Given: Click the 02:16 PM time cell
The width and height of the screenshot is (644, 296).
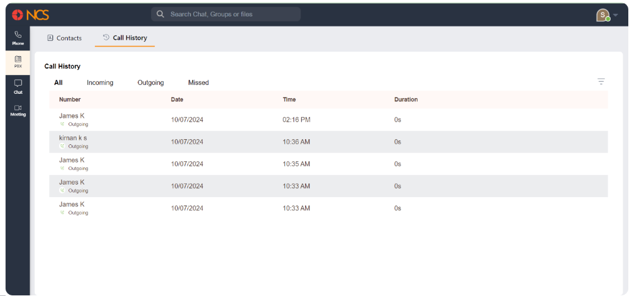Looking at the screenshot, I should [297, 120].
